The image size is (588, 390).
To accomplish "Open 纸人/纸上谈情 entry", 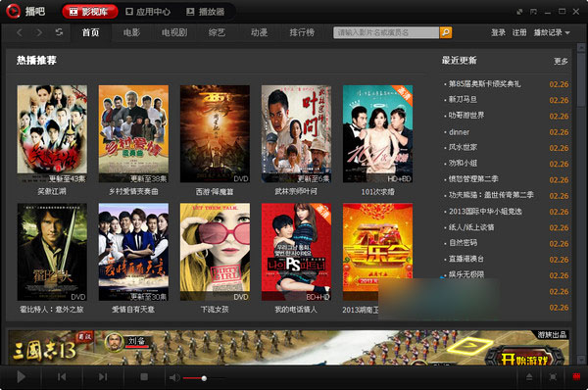I will click(x=471, y=227).
